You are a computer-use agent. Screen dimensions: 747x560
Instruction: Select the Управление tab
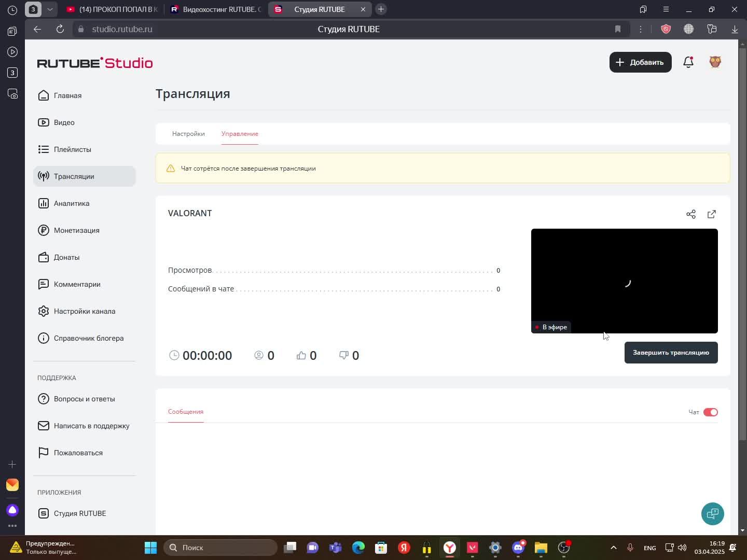[x=240, y=134]
